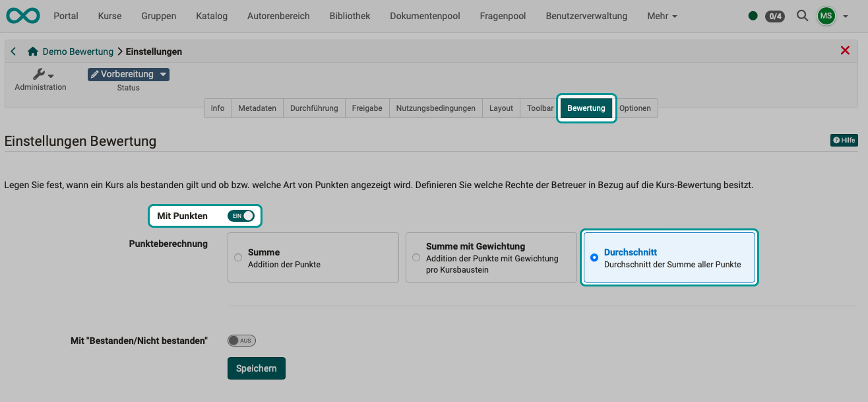
Task: Click the Administration wrench icon
Action: pyautogui.click(x=40, y=74)
